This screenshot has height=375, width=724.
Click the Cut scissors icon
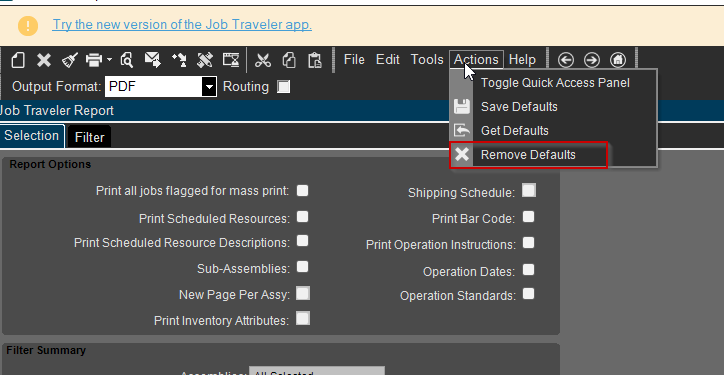point(263,60)
